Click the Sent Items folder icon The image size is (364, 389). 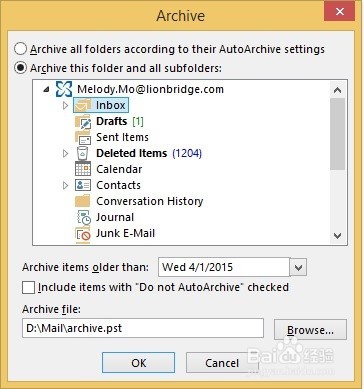point(83,137)
